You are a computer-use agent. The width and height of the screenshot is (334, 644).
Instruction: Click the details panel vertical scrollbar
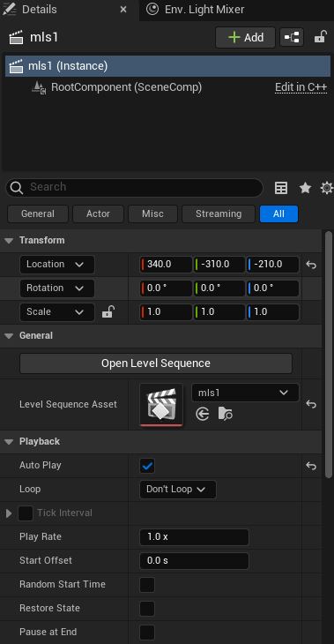(328, 355)
